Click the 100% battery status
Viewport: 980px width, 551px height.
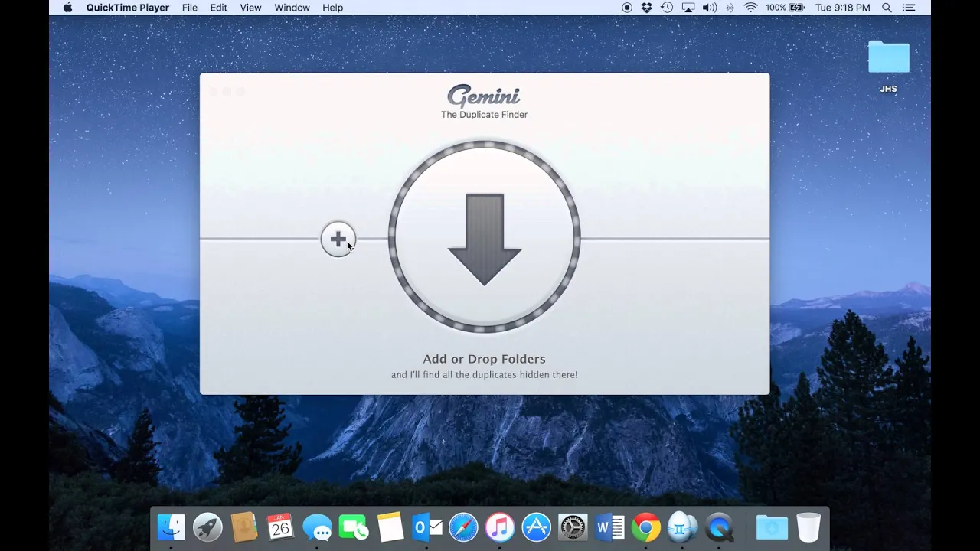pos(785,8)
